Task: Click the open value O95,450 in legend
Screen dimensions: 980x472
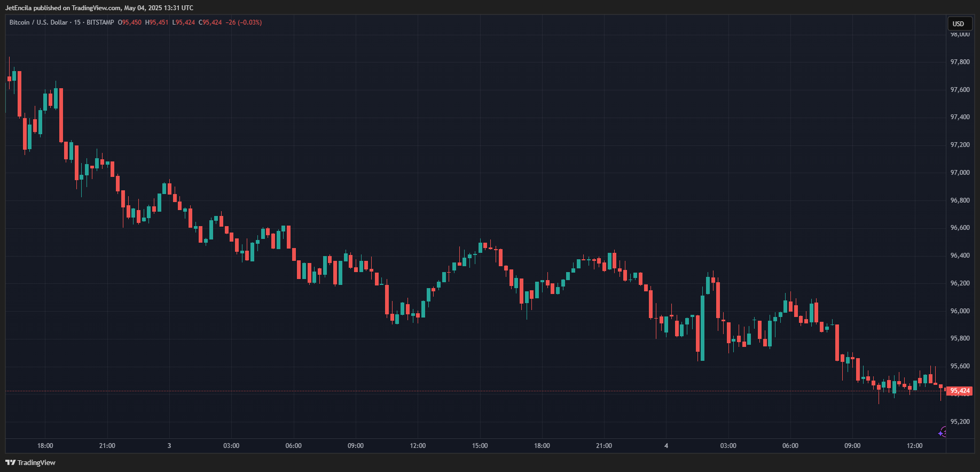Action: [130, 22]
